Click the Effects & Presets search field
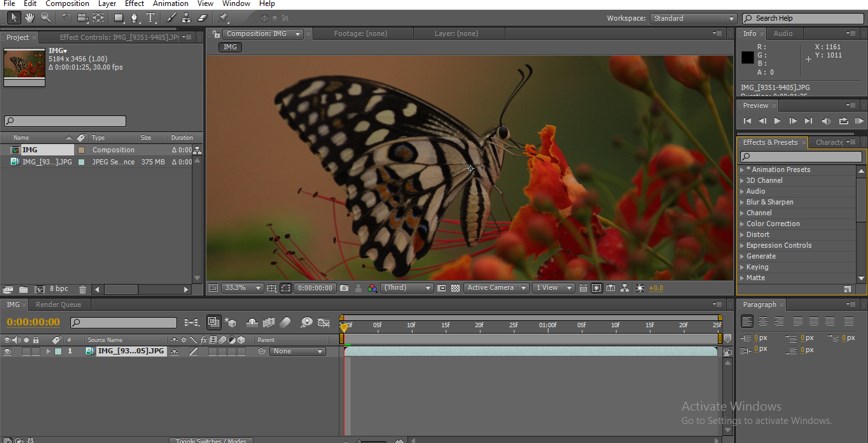868x443 pixels. click(800, 157)
